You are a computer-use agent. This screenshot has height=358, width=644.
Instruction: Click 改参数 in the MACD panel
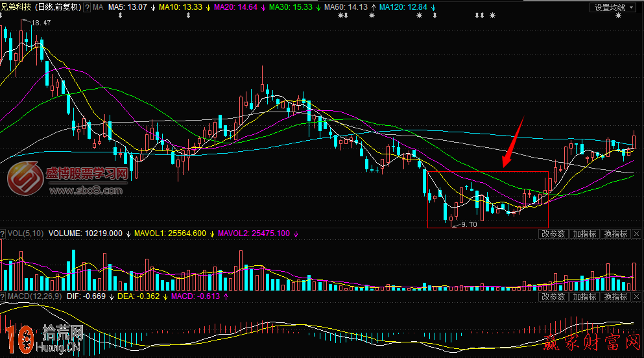[x=553, y=297]
